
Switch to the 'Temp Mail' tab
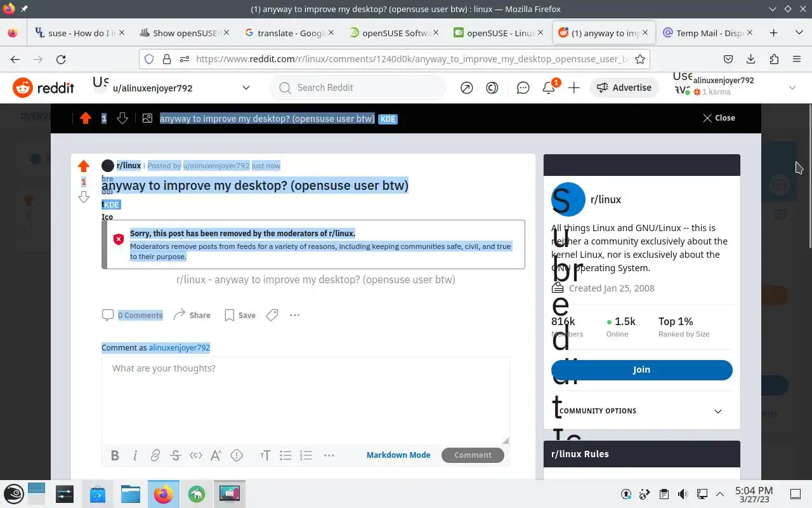(707, 33)
